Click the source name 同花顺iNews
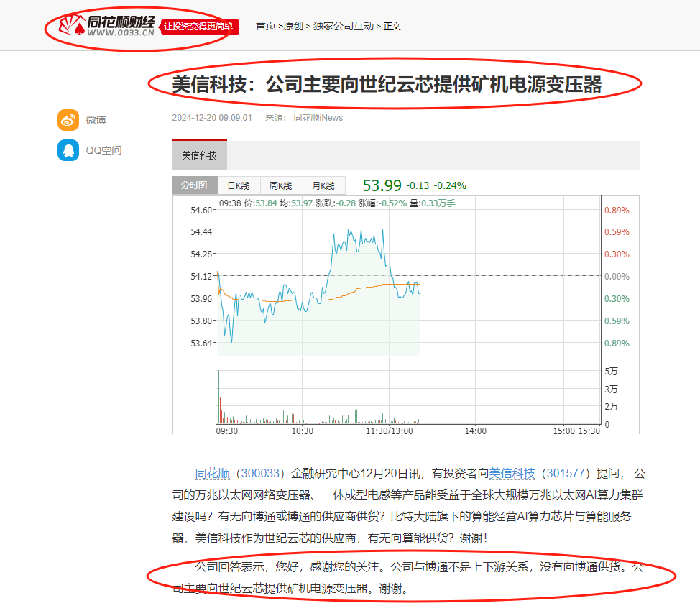This screenshot has height=616, width=700. pos(318,118)
